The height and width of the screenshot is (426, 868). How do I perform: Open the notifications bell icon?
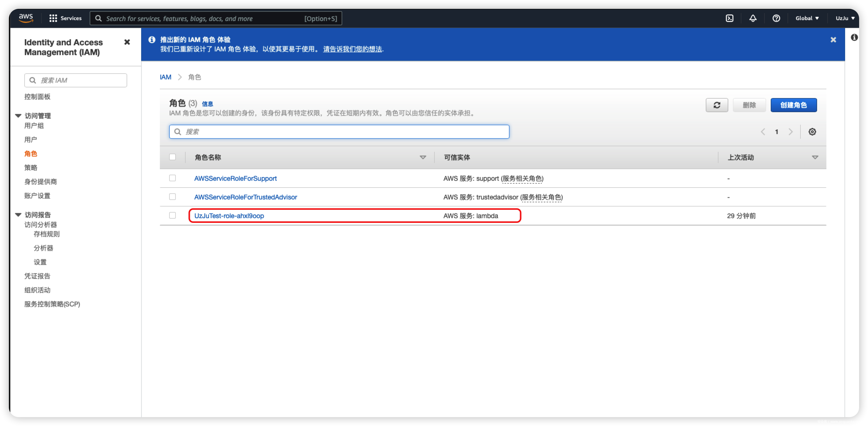pyautogui.click(x=753, y=18)
